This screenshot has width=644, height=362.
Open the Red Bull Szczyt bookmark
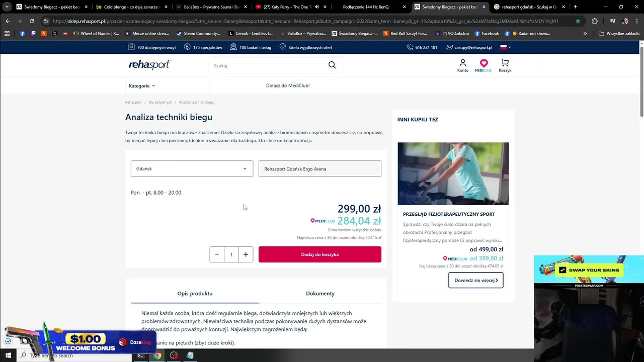pyautogui.click(x=405, y=33)
